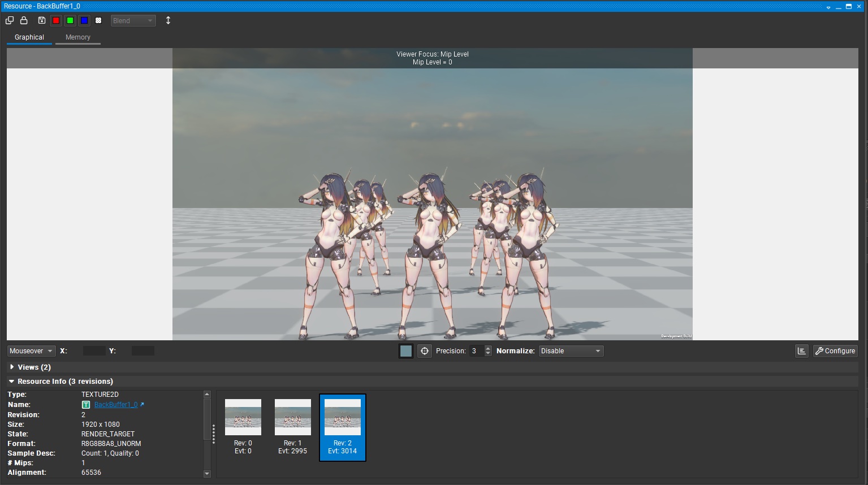
Task: Click the green T texture icon
Action: (86, 405)
